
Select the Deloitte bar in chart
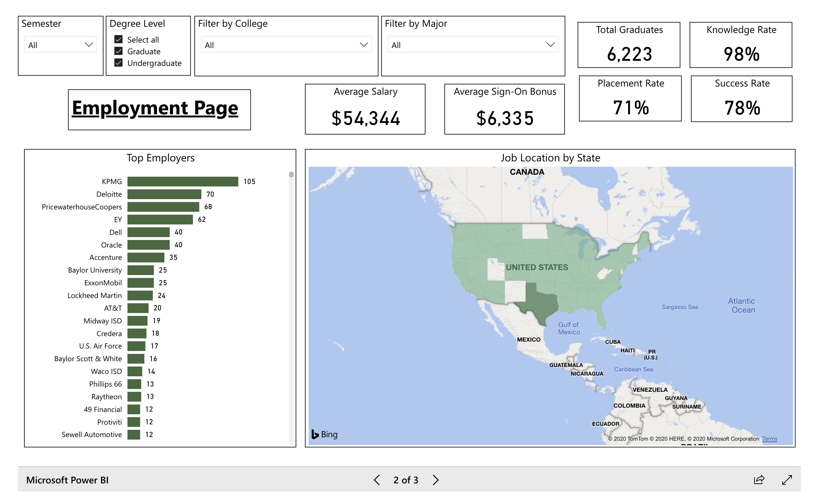click(164, 194)
